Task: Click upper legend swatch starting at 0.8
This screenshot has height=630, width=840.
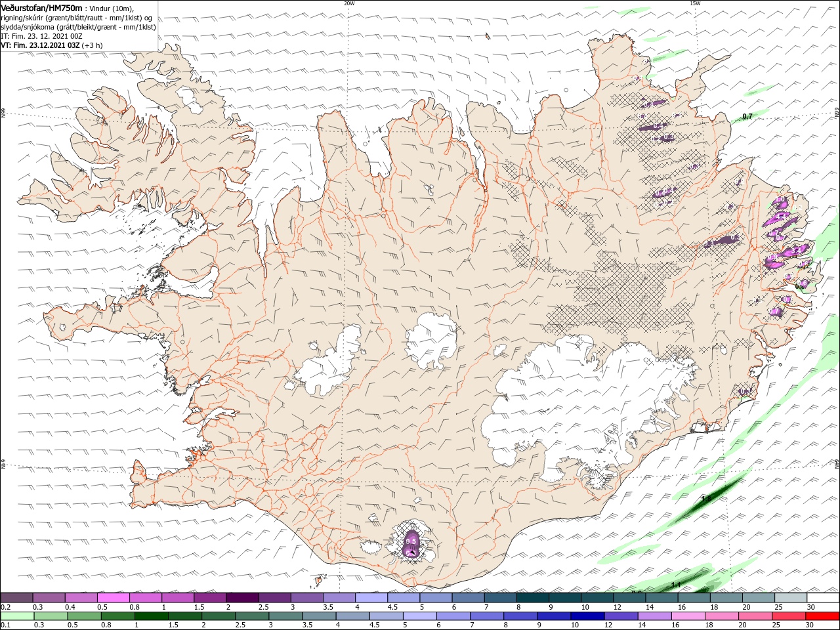Action: [x=146, y=597]
